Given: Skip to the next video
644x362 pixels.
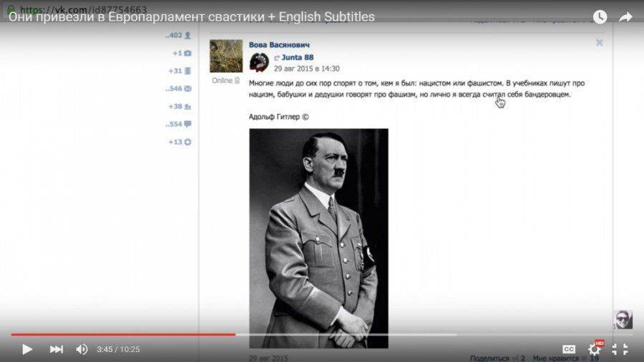Looking at the screenshot, I should (56, 349).
